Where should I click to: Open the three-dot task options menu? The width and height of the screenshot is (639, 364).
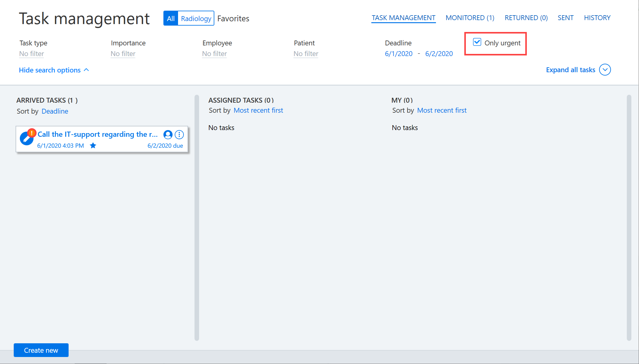coord(179,134)
